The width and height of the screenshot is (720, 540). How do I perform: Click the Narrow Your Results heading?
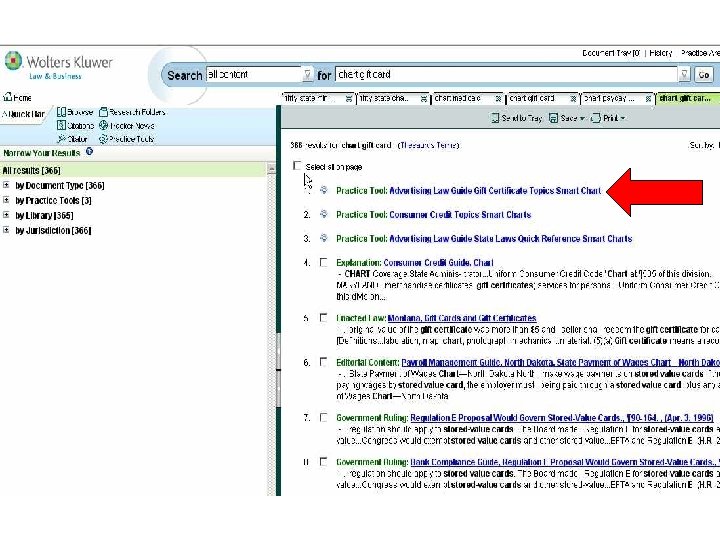tap(41, 153)
